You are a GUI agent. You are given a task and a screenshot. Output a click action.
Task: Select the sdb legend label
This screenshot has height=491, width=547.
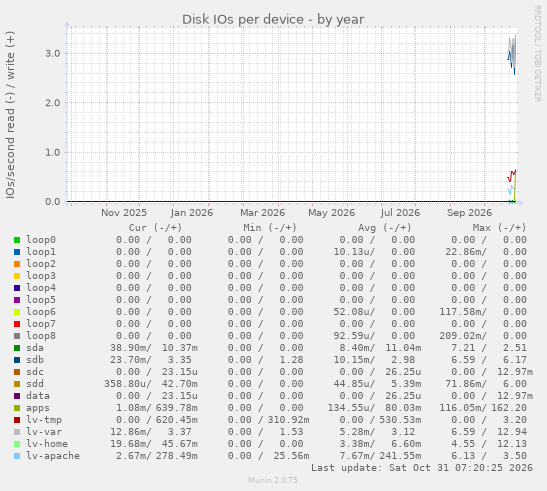tap(35, 359)
